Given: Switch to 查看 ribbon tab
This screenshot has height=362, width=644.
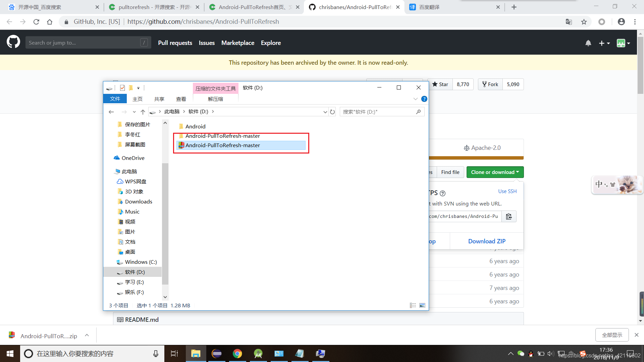Looking at the screenshot, I should point(181,99).
